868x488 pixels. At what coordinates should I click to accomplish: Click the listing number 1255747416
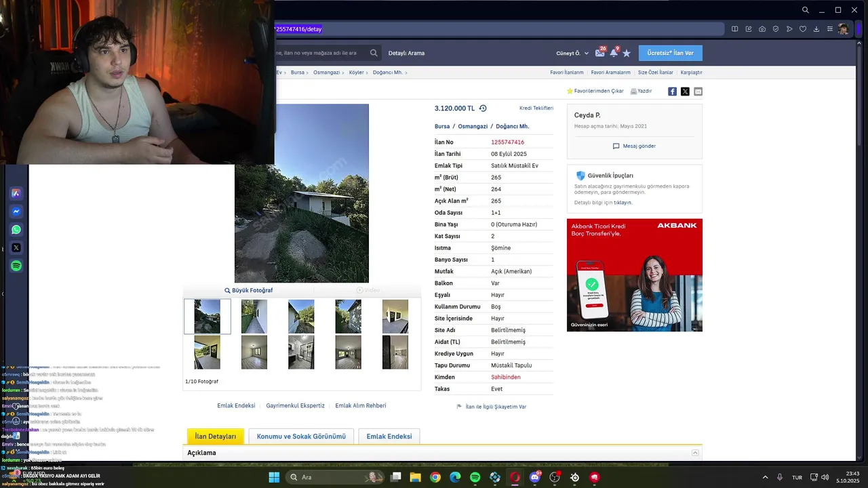pyautogui.click(x=508, y=142)
